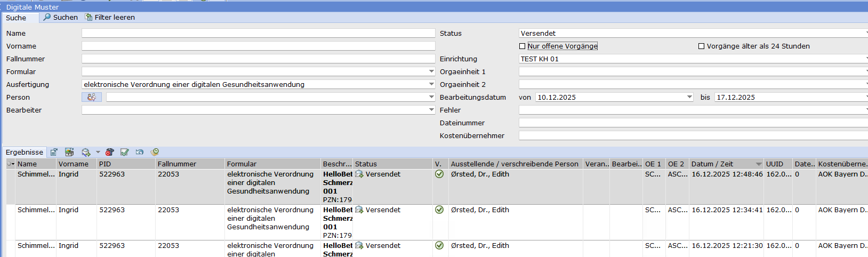Click the green checkmark icon in Ergebnisse toolbar
The image size is (868, 257).
click(125, 152)
